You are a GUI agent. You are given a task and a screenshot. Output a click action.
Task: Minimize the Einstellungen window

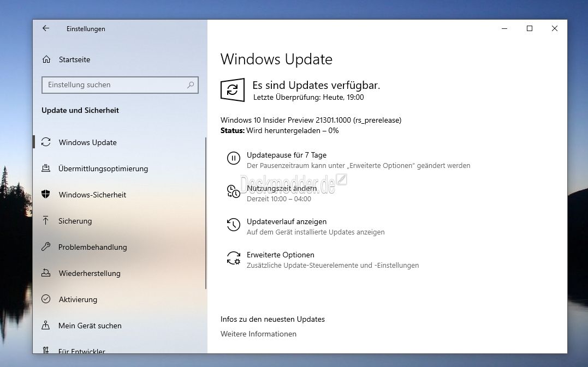(x=504, y=28)
